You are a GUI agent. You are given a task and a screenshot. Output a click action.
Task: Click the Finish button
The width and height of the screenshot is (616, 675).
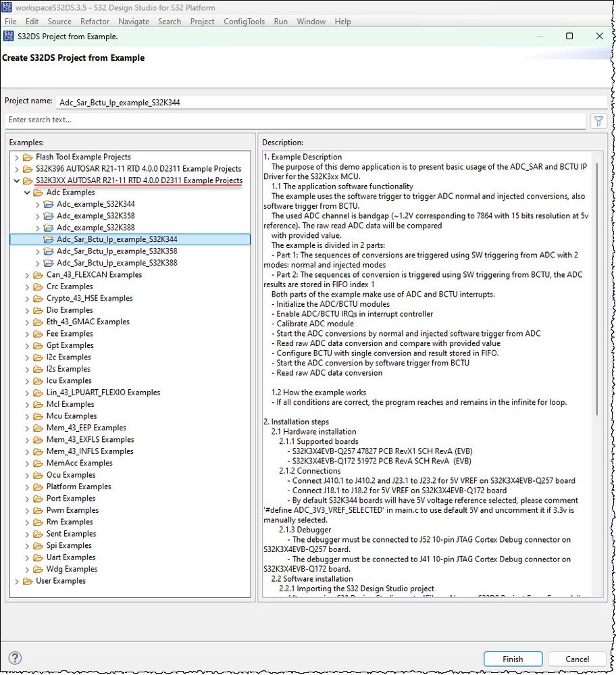coord(513,659)
